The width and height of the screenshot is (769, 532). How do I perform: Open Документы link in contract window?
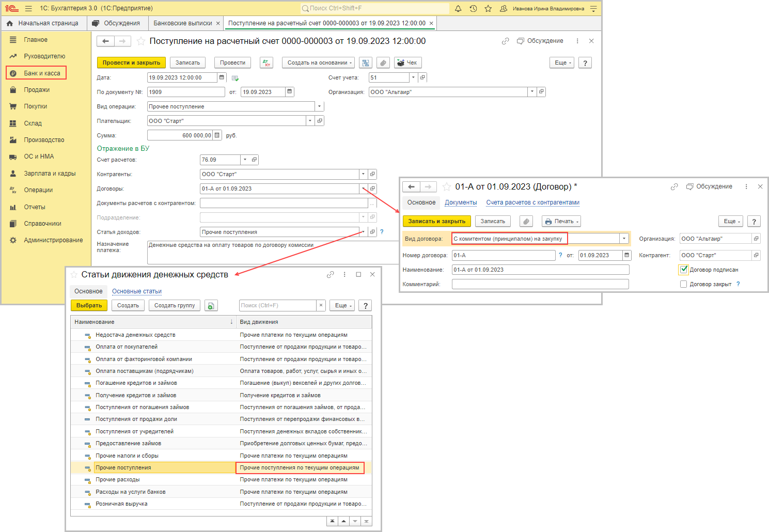pyautogui.click(x=461, y=202)
